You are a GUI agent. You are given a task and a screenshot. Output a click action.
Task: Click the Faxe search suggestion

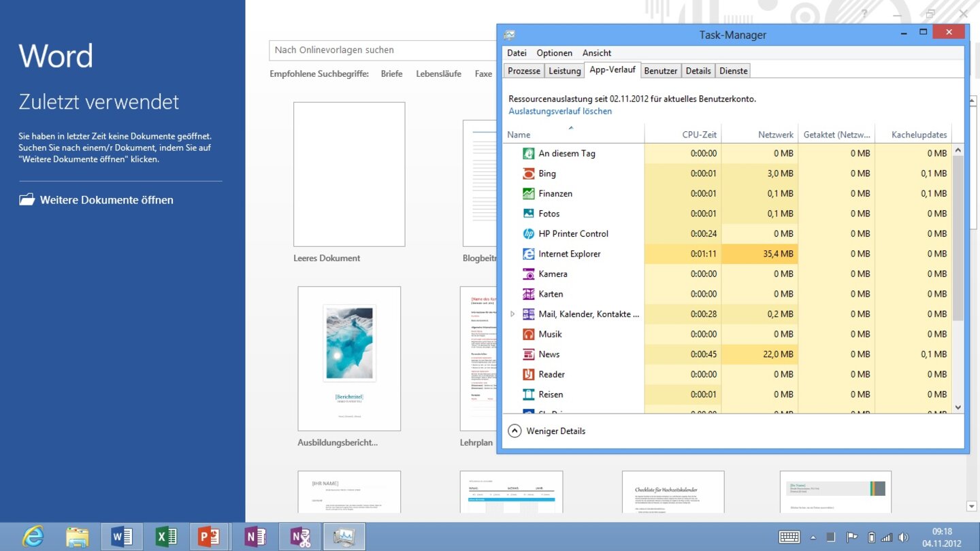click(x=483, y=73)
